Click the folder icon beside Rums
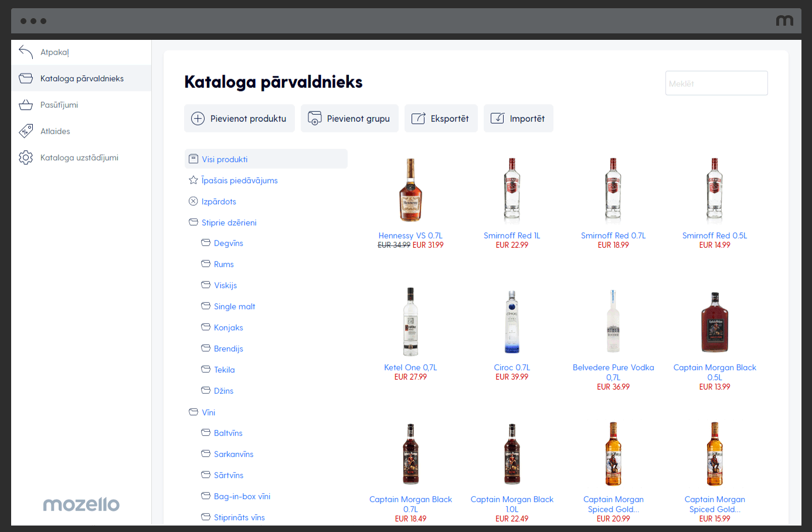 (x=206, y=264)
